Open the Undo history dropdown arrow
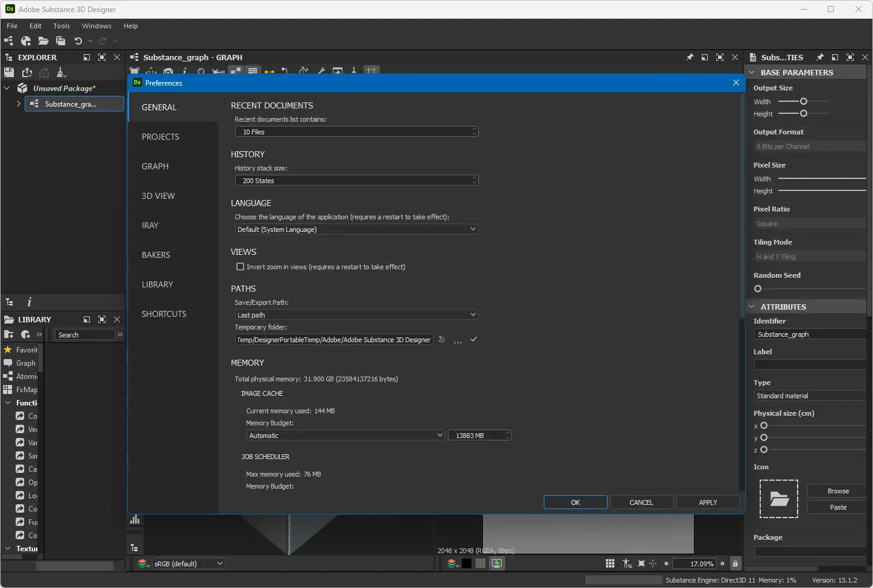 (x=90, y=41)
